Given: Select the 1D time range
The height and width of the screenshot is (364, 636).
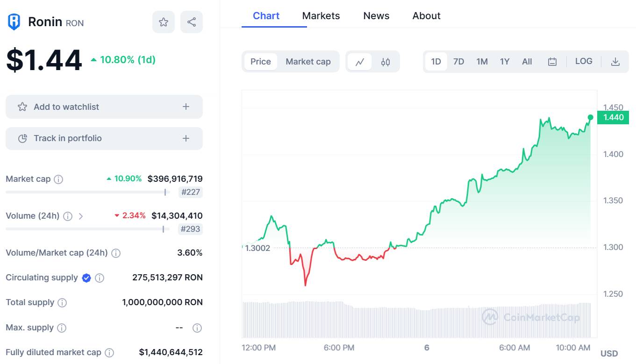Looking at the screenshot, I should click(x=436, y=62).
